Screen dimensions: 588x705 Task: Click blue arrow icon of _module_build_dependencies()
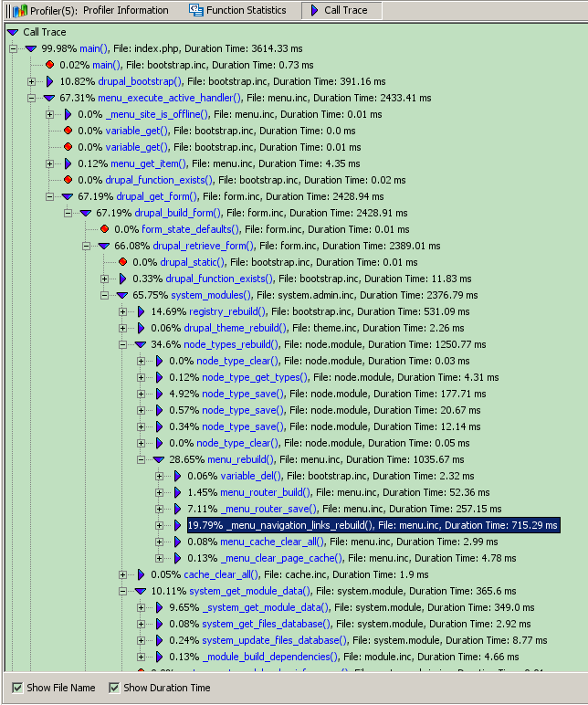pos(159,657)
